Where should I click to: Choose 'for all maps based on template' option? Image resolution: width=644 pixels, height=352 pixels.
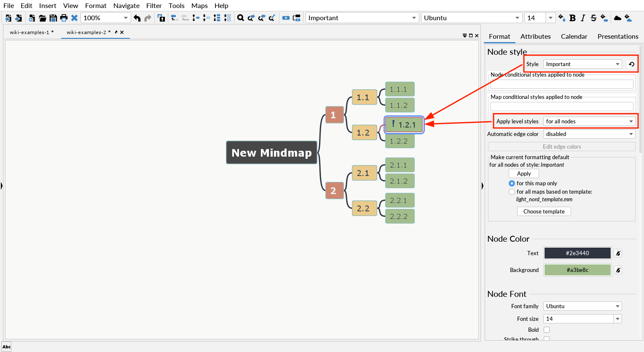tap(512, 192)
